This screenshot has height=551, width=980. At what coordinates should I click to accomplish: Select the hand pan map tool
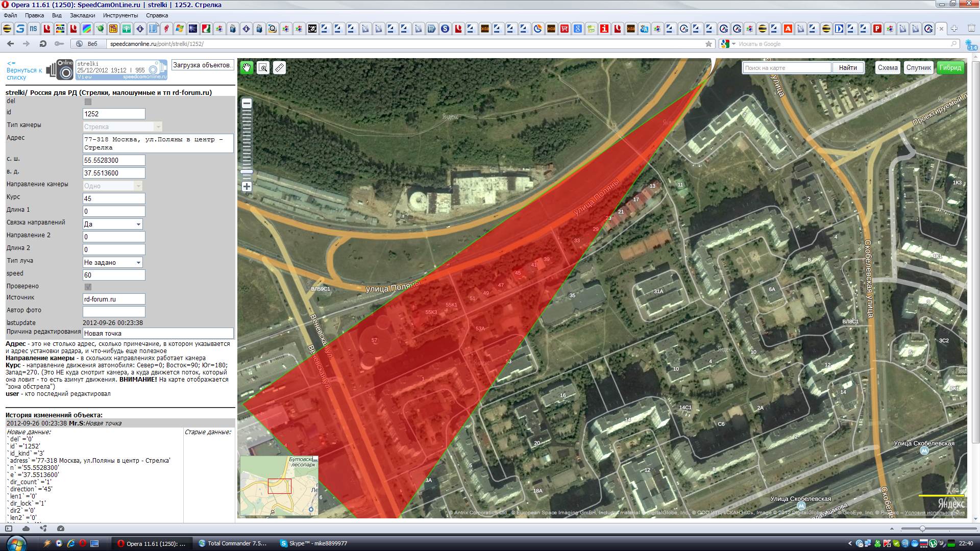[247, 67]
